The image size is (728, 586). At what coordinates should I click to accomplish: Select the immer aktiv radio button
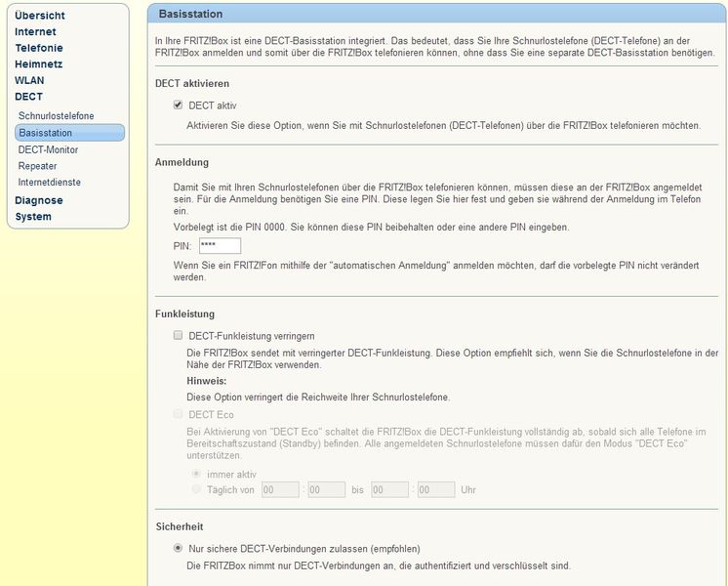(x=196, y=474)
